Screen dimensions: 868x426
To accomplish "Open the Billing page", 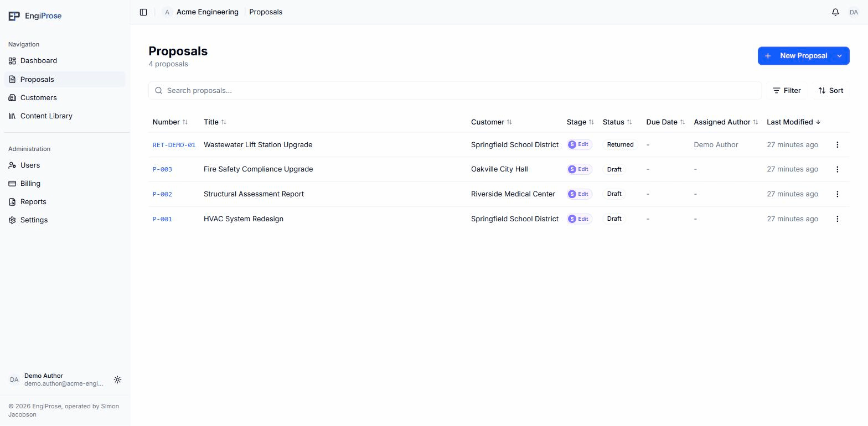I will pyautogui.click(x=65, y=183).
